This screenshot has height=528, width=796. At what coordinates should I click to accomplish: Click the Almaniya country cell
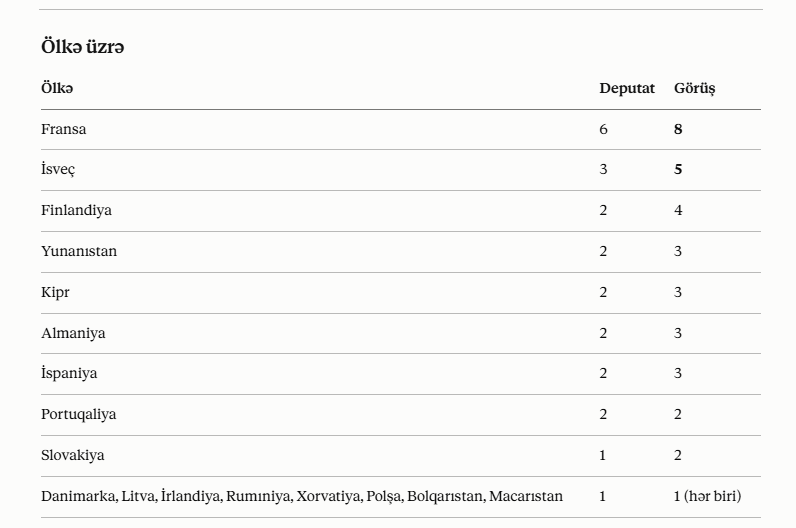click(x=73, y=333)
